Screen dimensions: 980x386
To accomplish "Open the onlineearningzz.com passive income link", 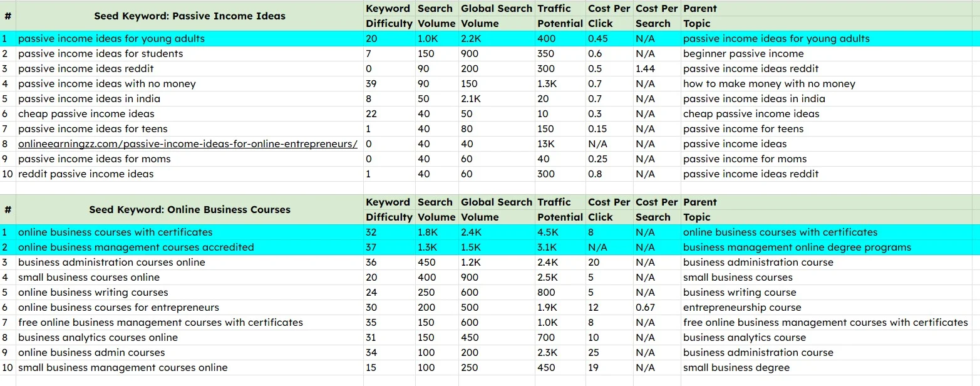I will [x=188, y=144].
